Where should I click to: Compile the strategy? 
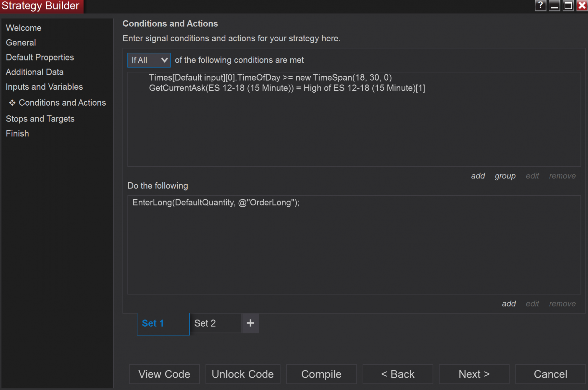click(x=321, y=374)
